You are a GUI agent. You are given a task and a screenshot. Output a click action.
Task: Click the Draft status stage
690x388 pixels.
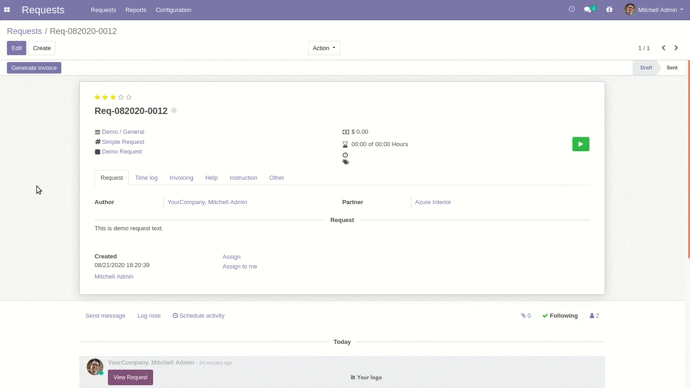[646, 68]
